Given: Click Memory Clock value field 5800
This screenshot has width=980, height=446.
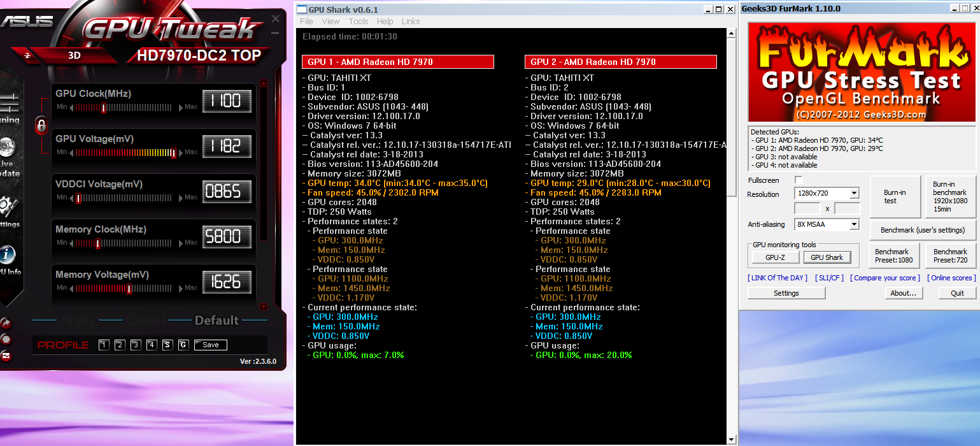Looking at the screenshot, I should click(227, 237).
